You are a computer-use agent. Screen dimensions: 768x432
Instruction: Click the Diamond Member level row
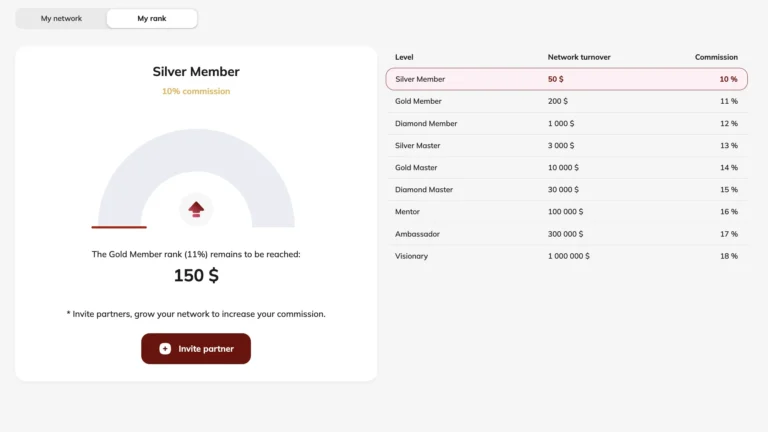[x=566, y=123]
